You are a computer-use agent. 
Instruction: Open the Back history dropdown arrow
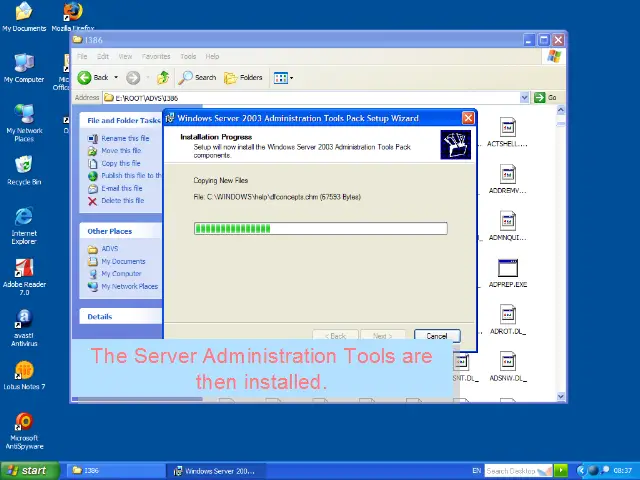pos(116,77)
